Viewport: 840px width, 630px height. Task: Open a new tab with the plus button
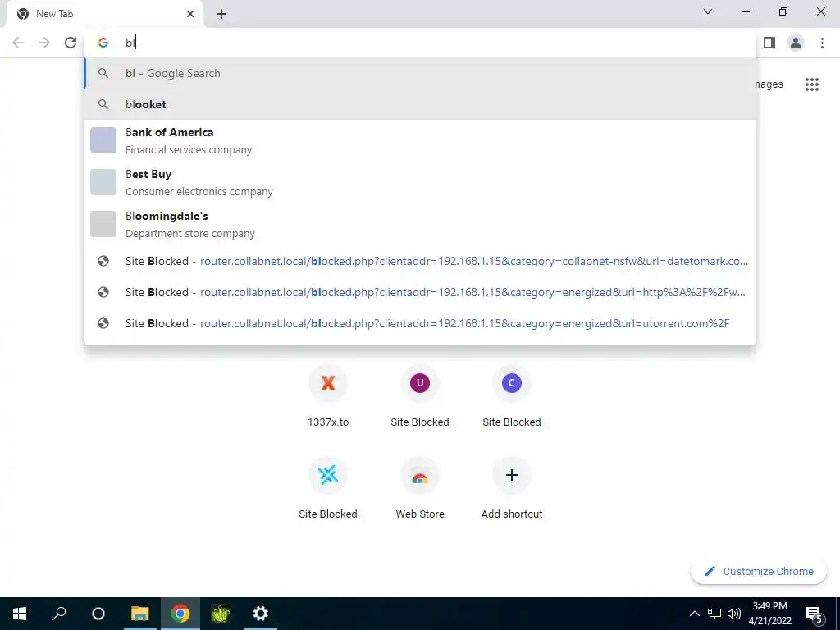(221, 14)
